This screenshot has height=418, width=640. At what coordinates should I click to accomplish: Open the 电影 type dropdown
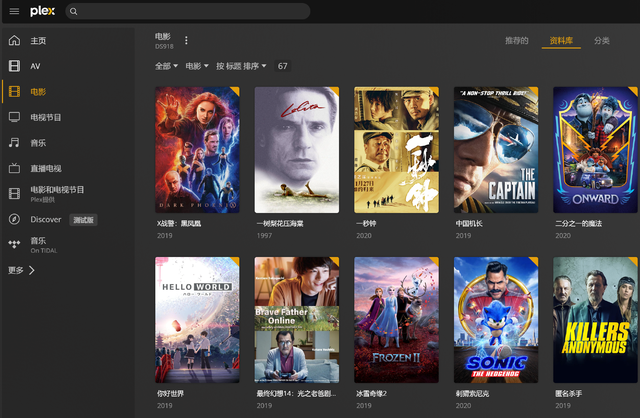tap(197, 66)
